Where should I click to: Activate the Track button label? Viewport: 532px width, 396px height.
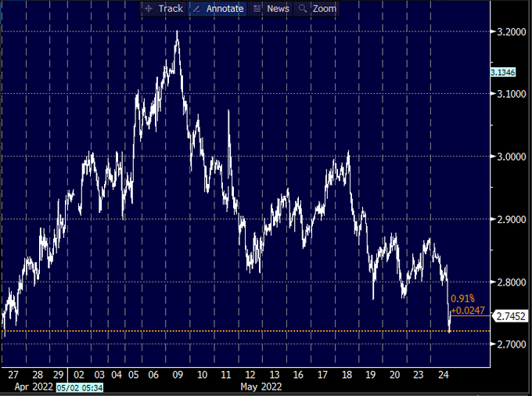pos(171,9)
